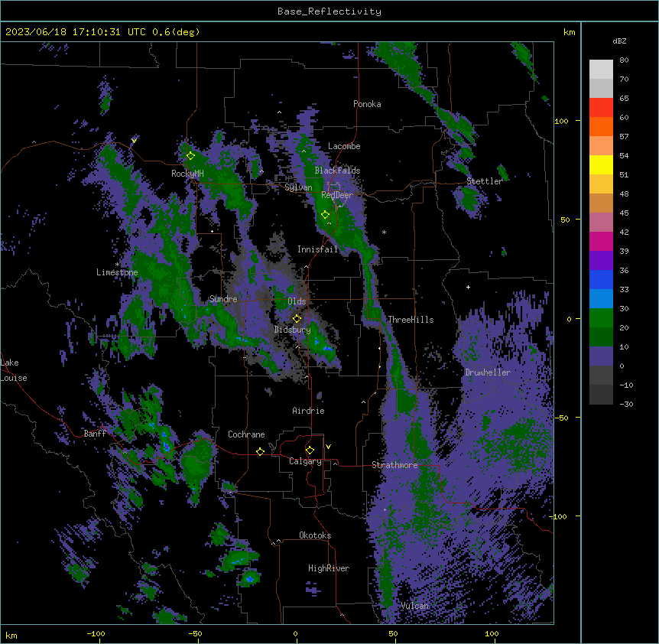Click the Stettler label

(485, 181)
